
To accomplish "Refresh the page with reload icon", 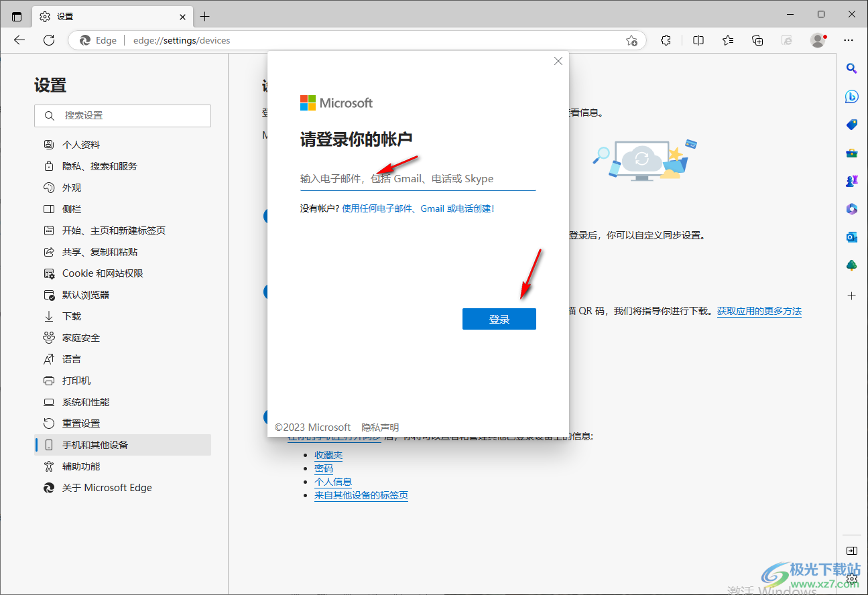I will (49, 40).
